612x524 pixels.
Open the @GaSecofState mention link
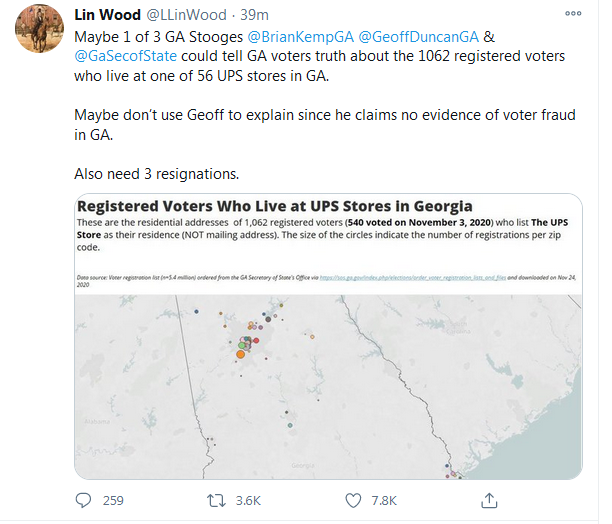(126, 58)
